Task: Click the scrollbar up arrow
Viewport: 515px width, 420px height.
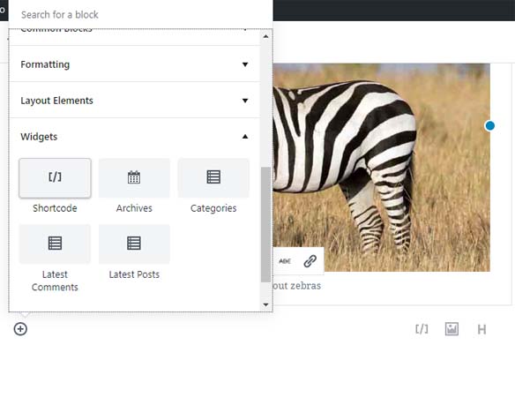Action: 265,36
